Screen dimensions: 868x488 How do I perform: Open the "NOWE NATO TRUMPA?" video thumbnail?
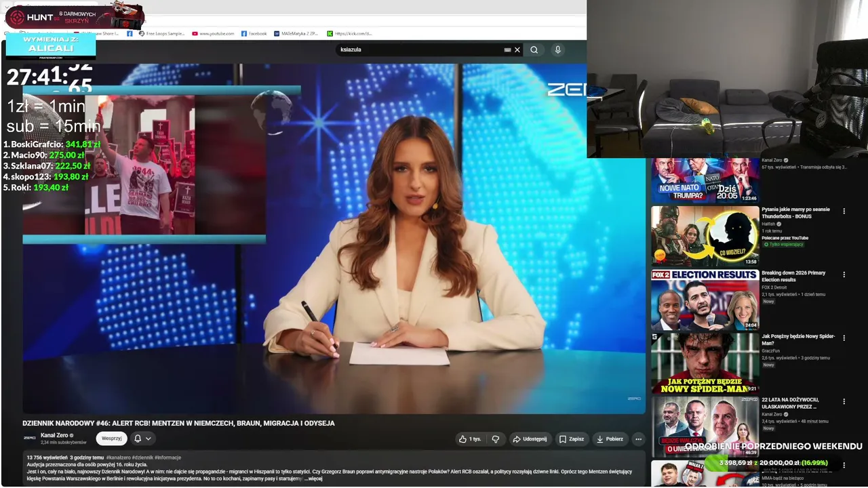click(x=705, y=180)
